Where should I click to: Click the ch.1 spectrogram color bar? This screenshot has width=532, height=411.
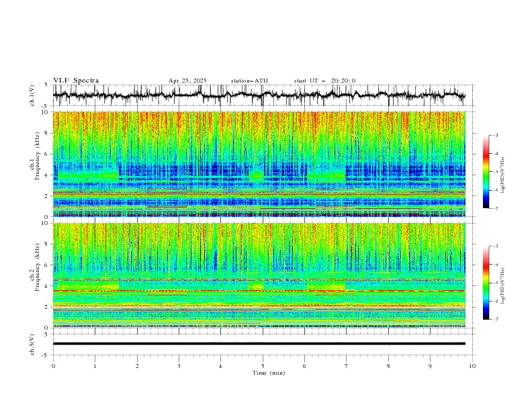[486, 172]
